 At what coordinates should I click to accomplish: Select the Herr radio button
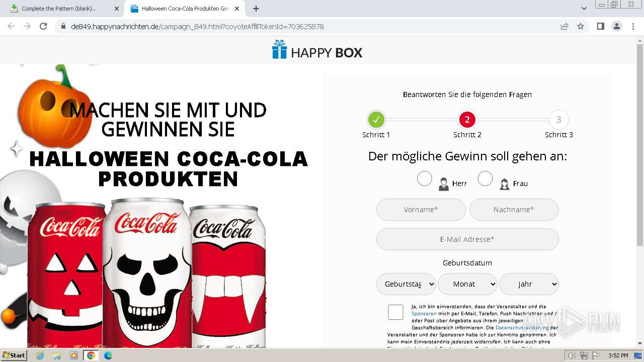[x=425, y=178]
